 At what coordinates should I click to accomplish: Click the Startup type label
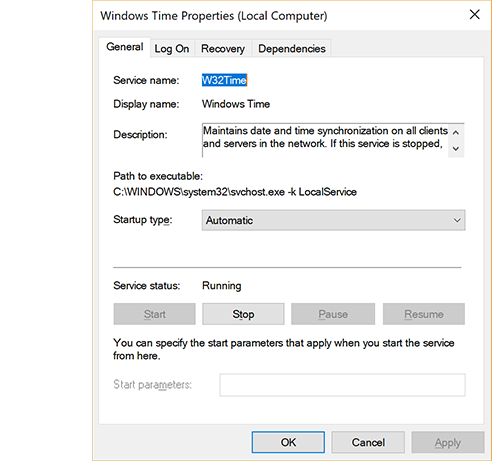143,220
